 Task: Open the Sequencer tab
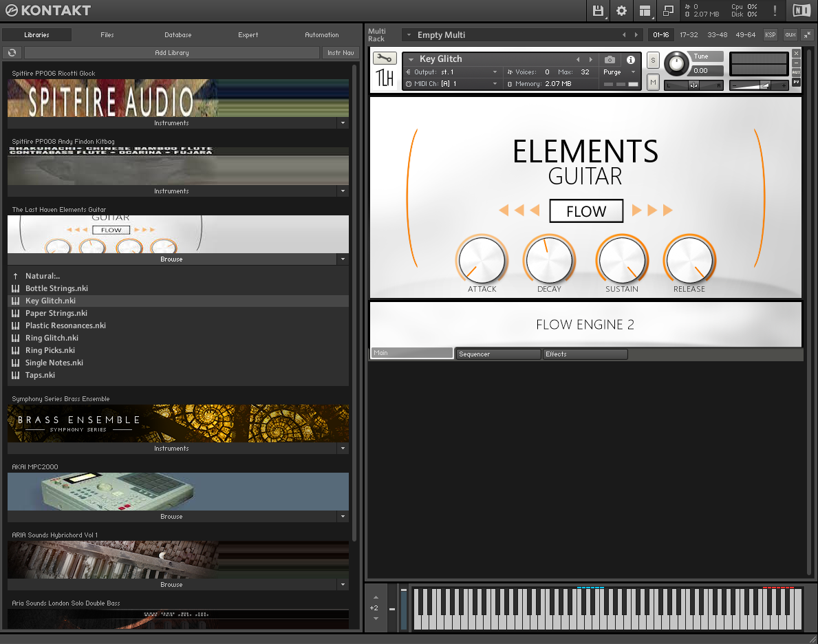click(497, 354)
